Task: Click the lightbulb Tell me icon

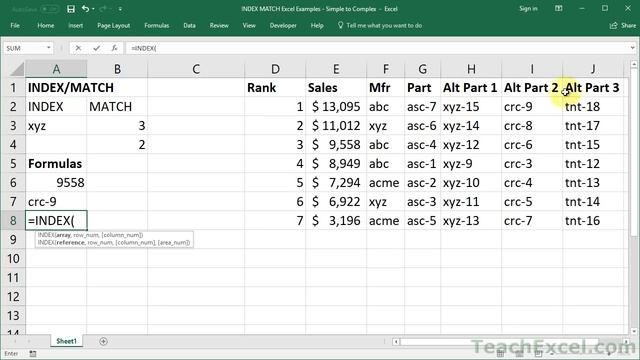Action: point(340,25)
